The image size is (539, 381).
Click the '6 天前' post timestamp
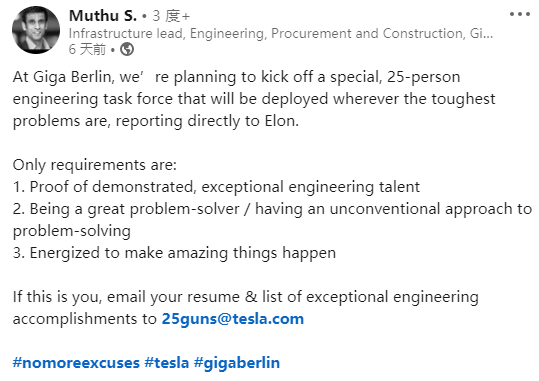point(87,49)
